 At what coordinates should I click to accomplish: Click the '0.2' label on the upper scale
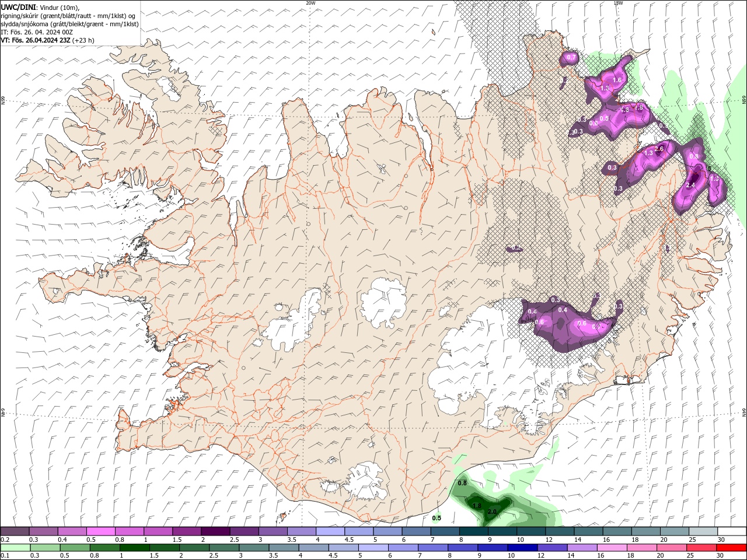coord(5,540)
